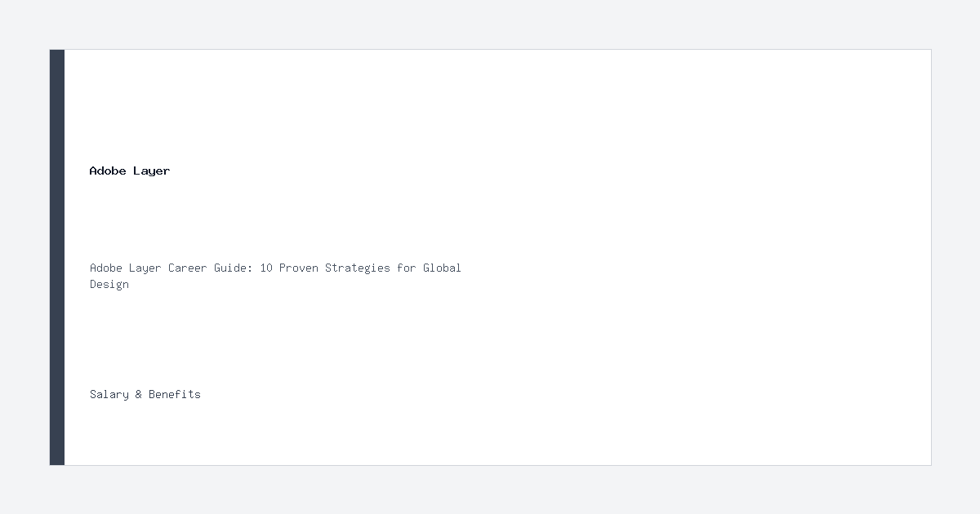Click the number 10 in the article title
980x514 pixels.
(x=266, y=268)
